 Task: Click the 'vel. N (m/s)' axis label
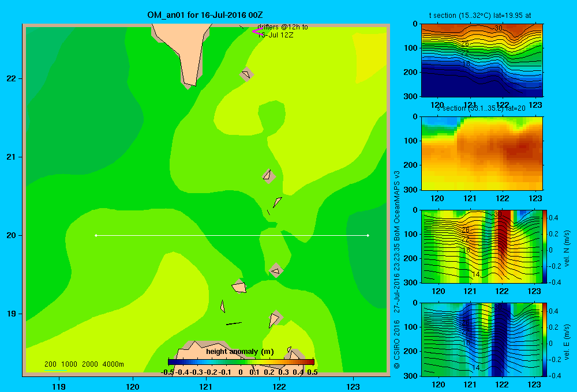click(567, 248)
